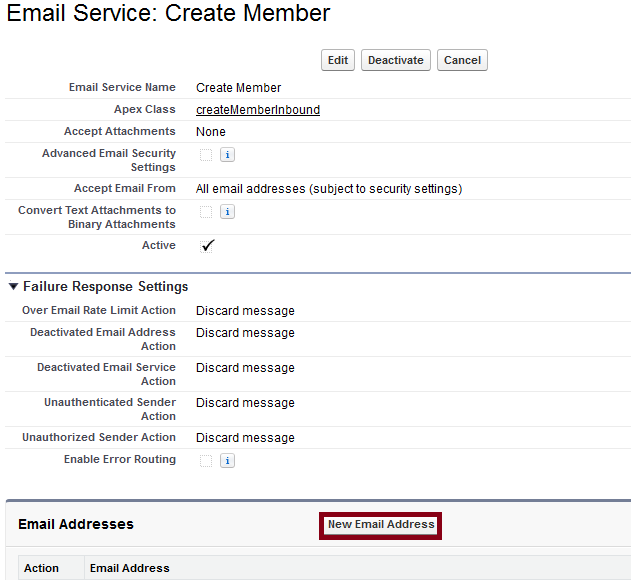Show info for Advanced Email Security Settings
The width and height of the screenshot is (631, 580).
pos(227,155)
